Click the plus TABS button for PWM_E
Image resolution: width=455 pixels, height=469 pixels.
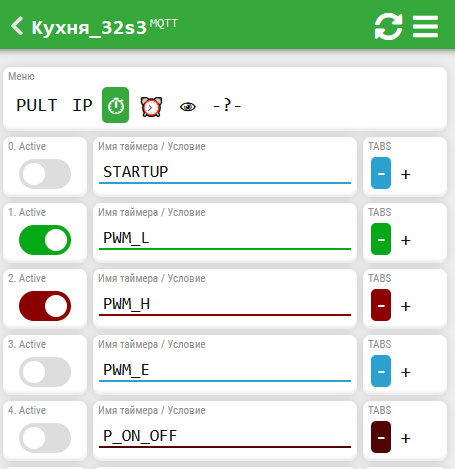(x=406, y=372)
